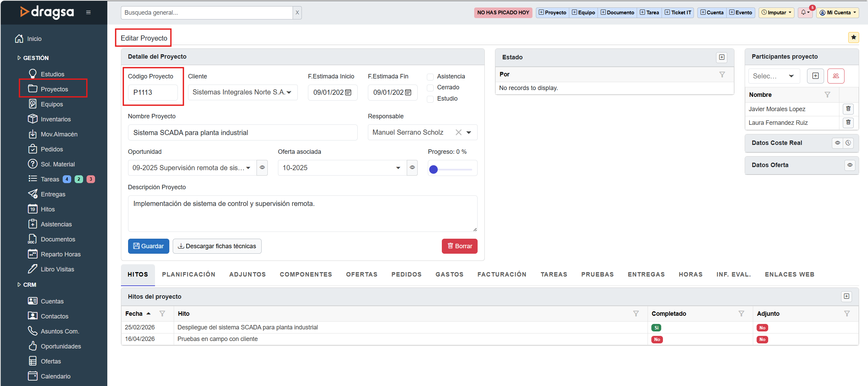
Task: Add new hito with plus icon
Action: point(846,296)
